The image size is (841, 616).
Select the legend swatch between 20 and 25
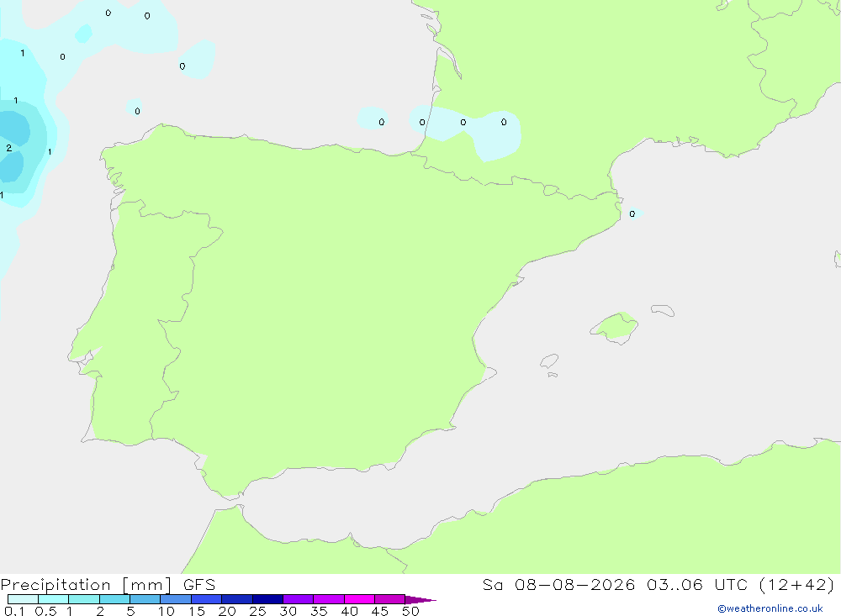[236, 599]
